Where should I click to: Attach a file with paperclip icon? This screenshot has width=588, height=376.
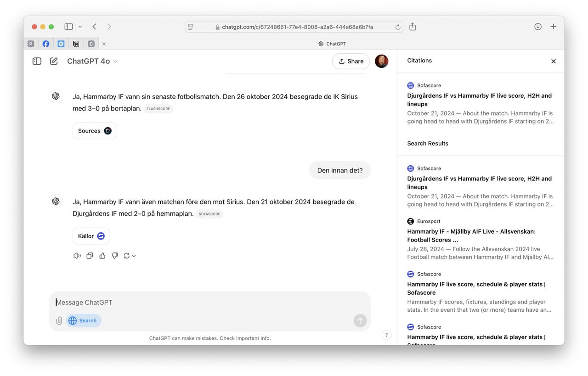59,320
